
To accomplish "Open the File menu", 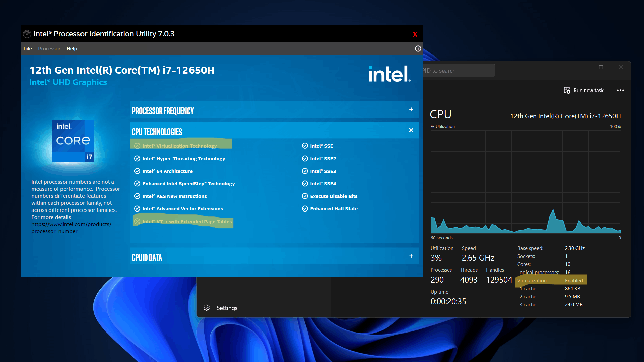I will click(28, 49).
